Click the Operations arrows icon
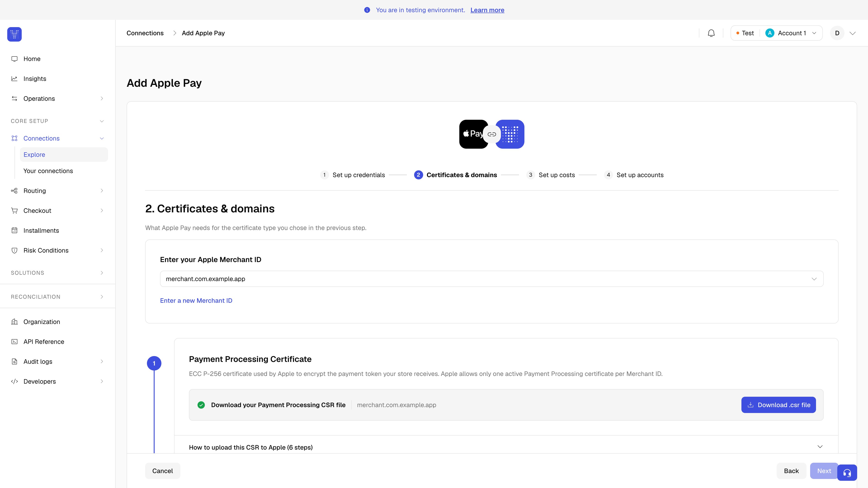 [14, 99]
